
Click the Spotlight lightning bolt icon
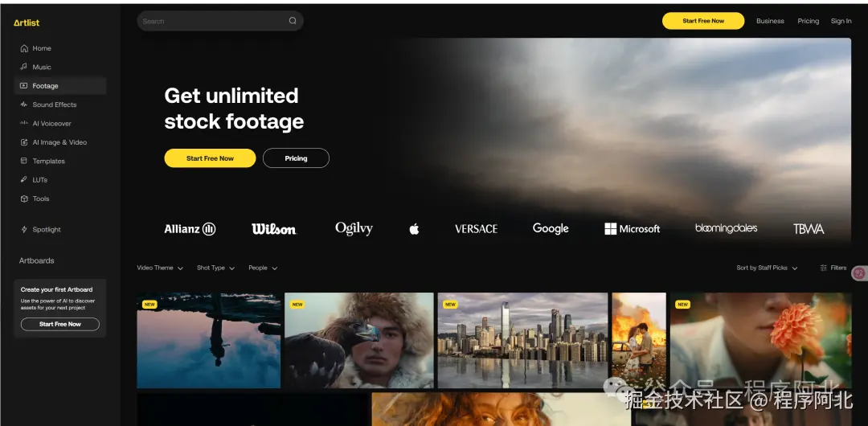click(x=24, y=229)
